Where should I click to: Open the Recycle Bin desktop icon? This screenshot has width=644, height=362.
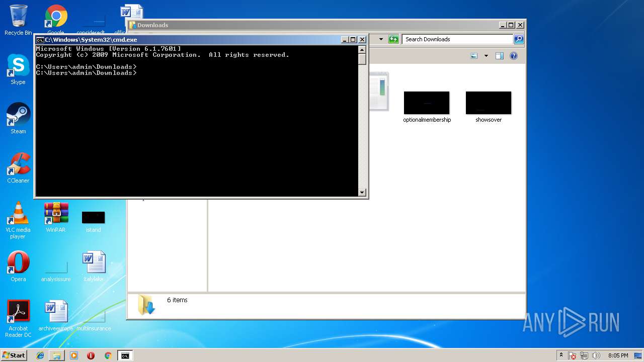pyautogui.click(x=18, y=20)
